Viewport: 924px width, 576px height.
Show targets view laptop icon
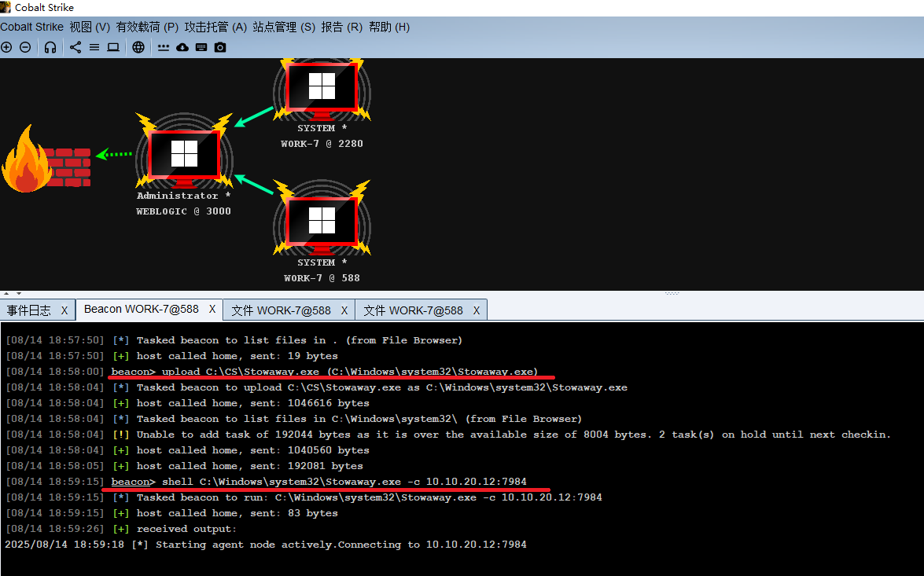[113, 47]
